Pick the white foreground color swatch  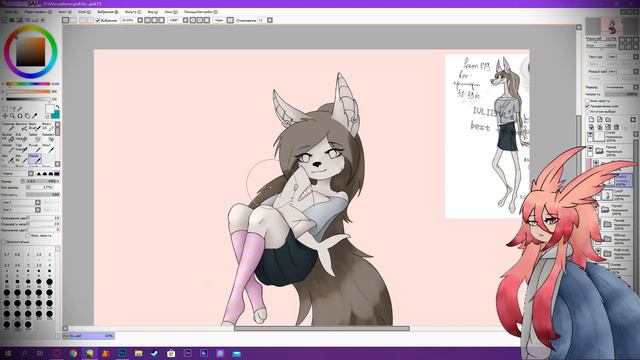[x=49, y=109]
